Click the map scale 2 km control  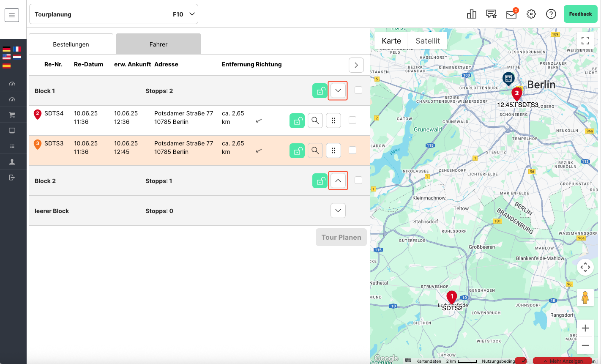(x=462, y=361)
